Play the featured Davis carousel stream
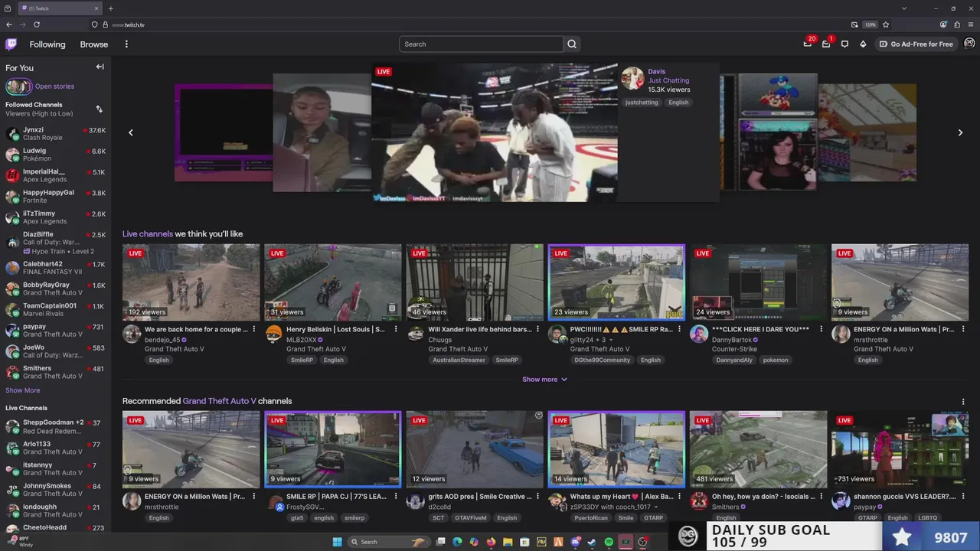 click(x=494, y=132)
